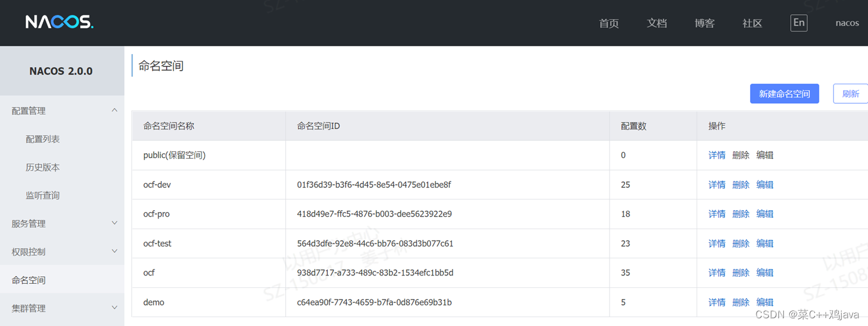Viewport: 868px width, 326px height.
Task: Click the ocf-test namespace name
Action: coord(157,243)
